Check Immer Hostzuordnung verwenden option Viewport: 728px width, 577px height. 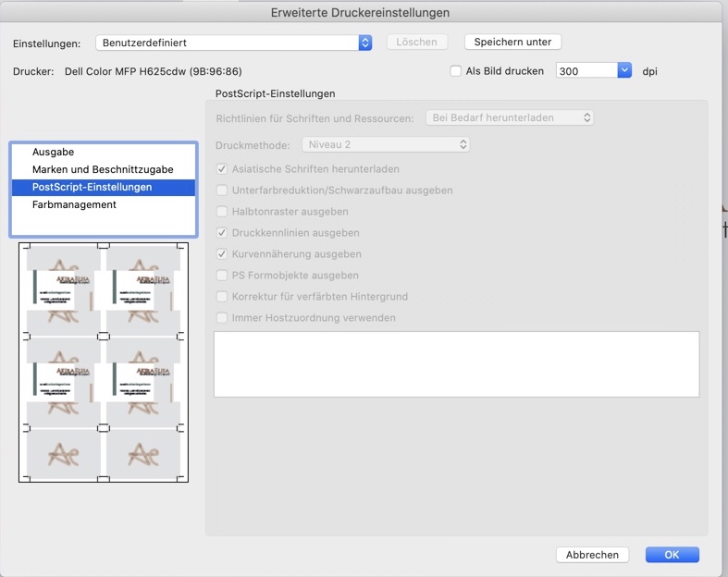click(x=221, y=318)
